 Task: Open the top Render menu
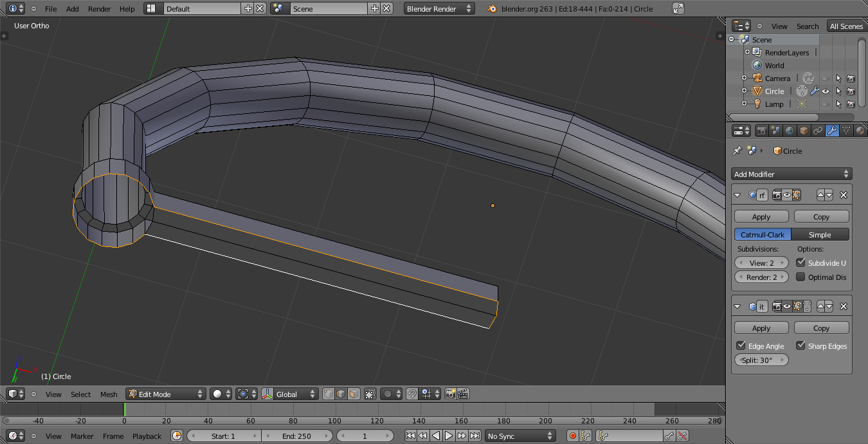tap(100, 9)
